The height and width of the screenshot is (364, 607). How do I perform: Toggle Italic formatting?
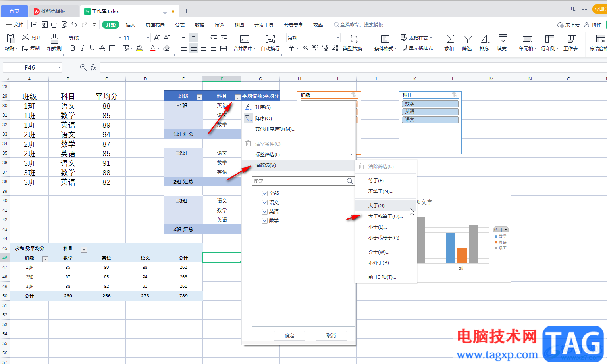click(x=82, y=48)
